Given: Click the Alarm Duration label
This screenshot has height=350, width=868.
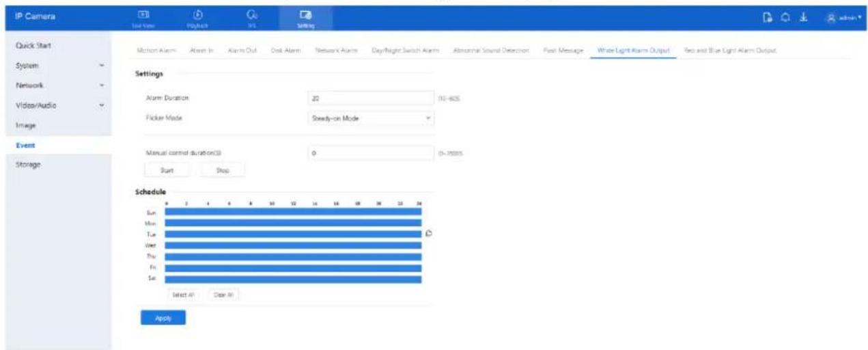Looking at the screenshot, I should 167,98.
